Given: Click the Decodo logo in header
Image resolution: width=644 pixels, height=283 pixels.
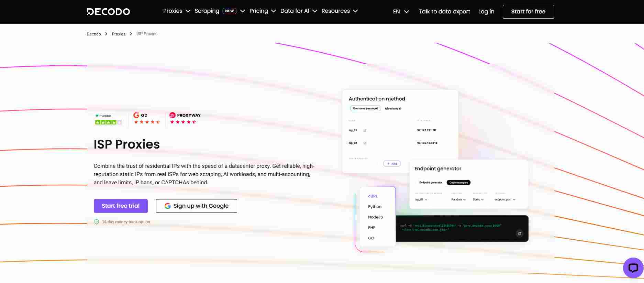Looking at the screenshot, I should pos(108,12).
